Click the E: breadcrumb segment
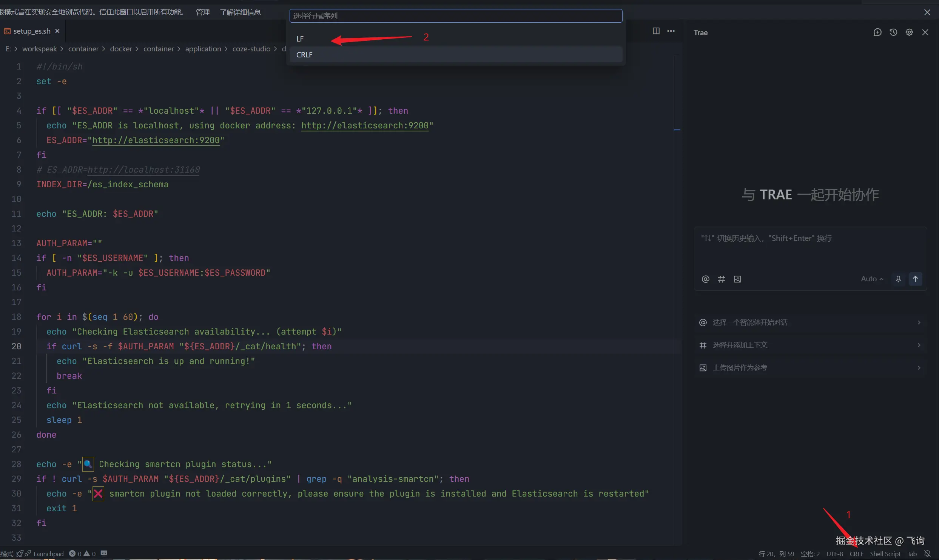The image size is (939, 560). click(x=8, y=49)
